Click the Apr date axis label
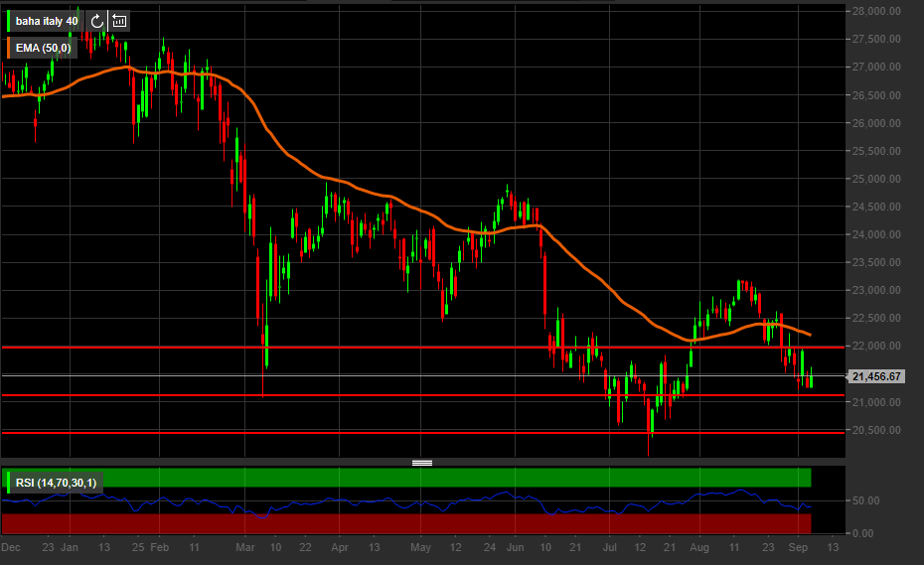This screenshot has height=565, width=924. pos(340,547)
